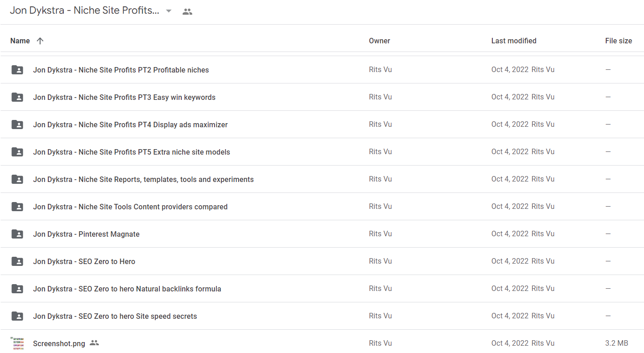Click folder icon for Niche Site Reports row
Viewport: 644px width, 353px height.
[x=17, y=179]
